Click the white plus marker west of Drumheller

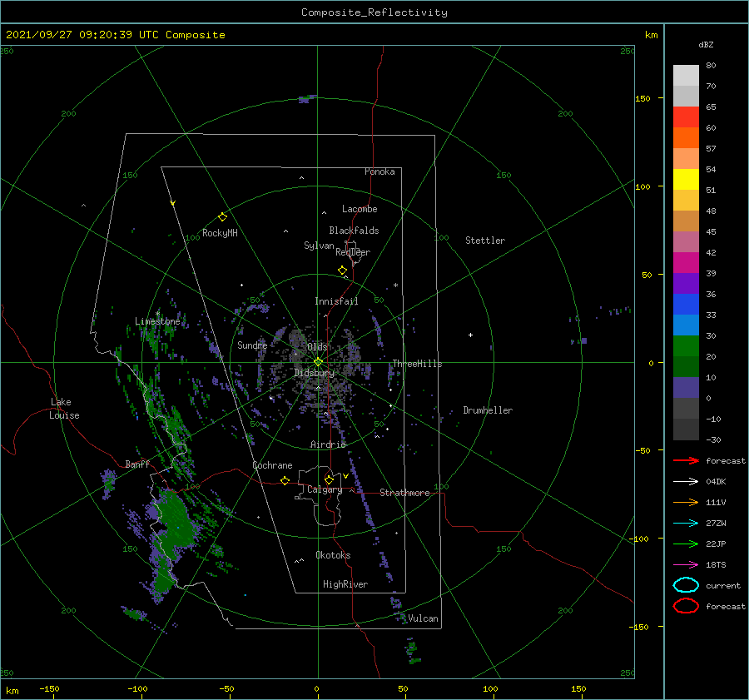[470, 335]
